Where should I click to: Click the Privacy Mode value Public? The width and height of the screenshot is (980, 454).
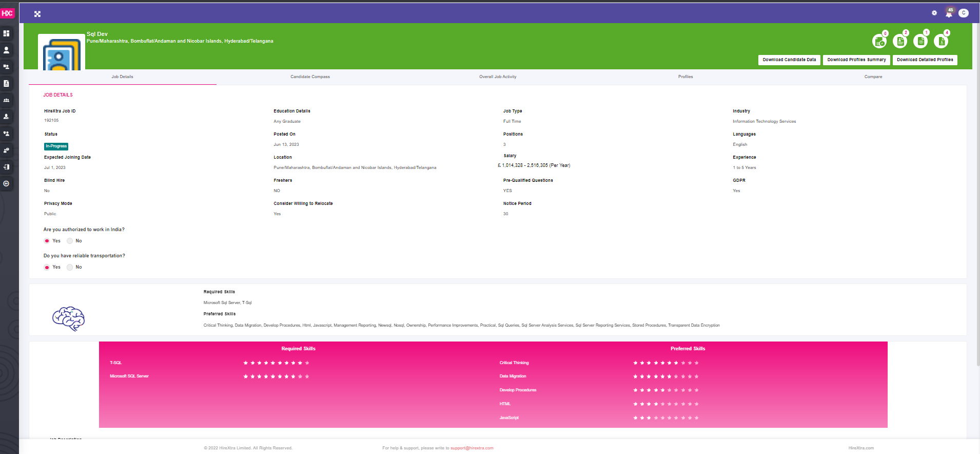pyautogui.click(x=50, y=214)
